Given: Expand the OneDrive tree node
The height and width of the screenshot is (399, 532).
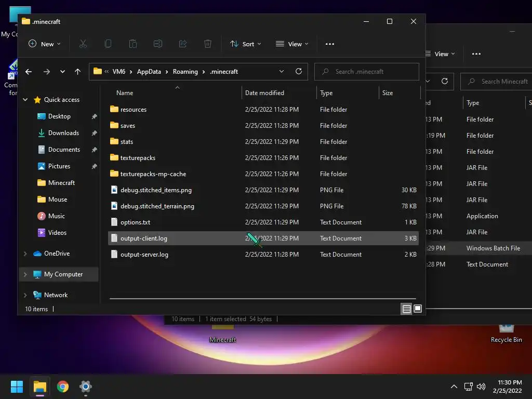Looking at the screenshot, I should pyautogui.click(x=25, y=254).
